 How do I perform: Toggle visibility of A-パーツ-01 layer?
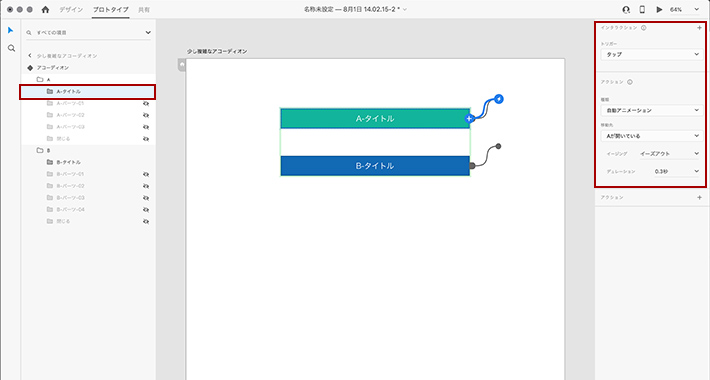point(146,103)
